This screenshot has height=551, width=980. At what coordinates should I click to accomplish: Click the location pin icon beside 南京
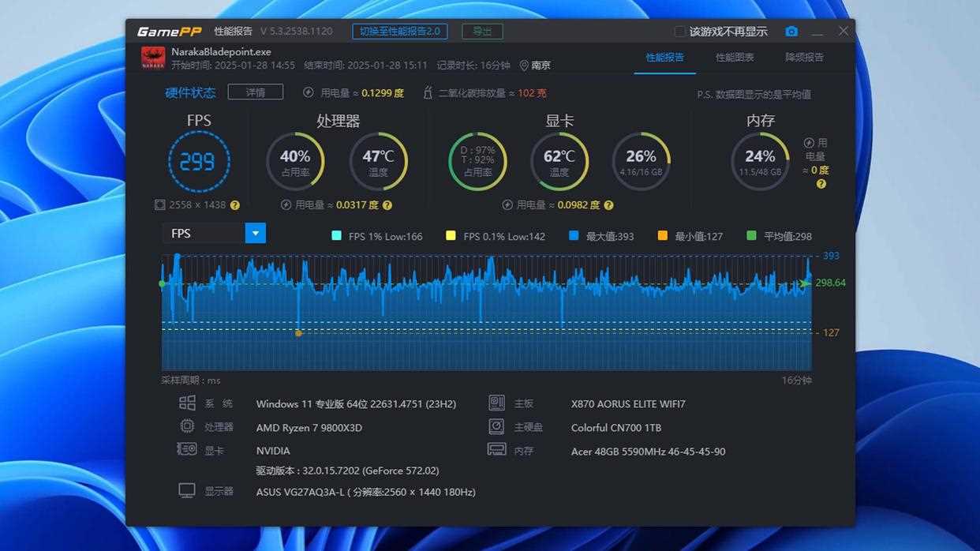[x=524, y=66]
